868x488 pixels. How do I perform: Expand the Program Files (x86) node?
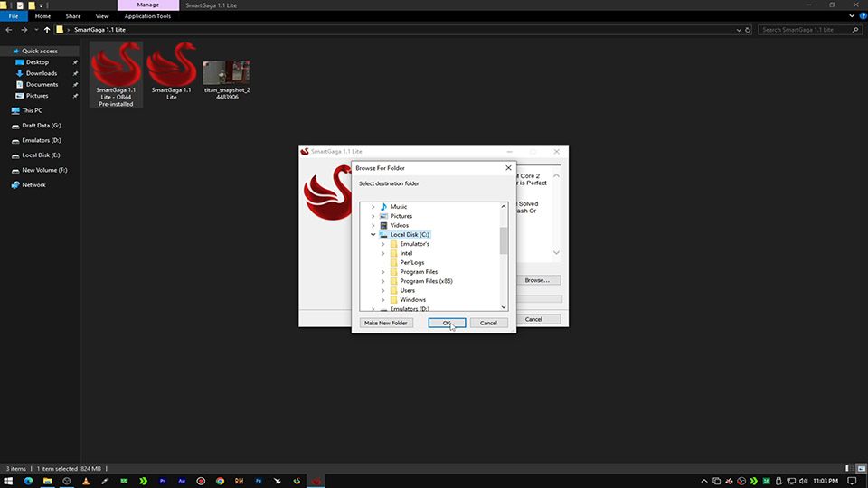click(383, 281)
